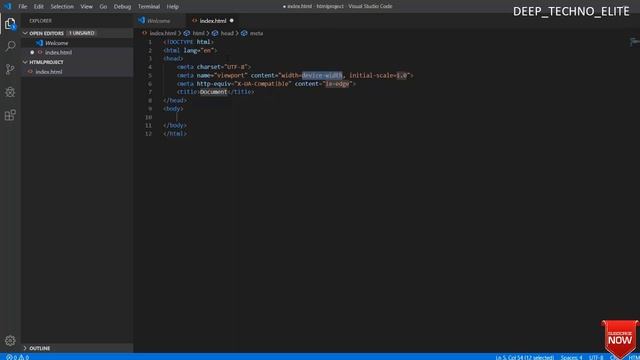Click the 'Document' title text on line 7
Viewport: 640px width, 360px height.
click(x=213, y=92)
